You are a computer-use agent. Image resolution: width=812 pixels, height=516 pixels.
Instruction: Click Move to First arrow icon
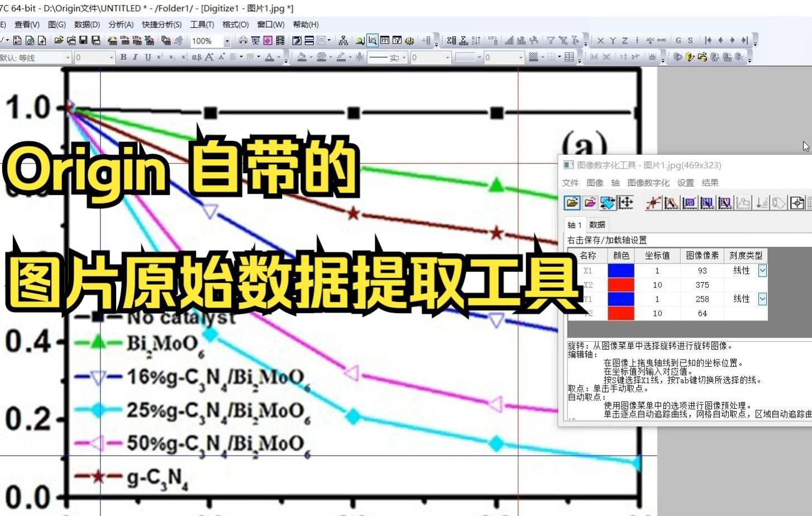(708, 40)
